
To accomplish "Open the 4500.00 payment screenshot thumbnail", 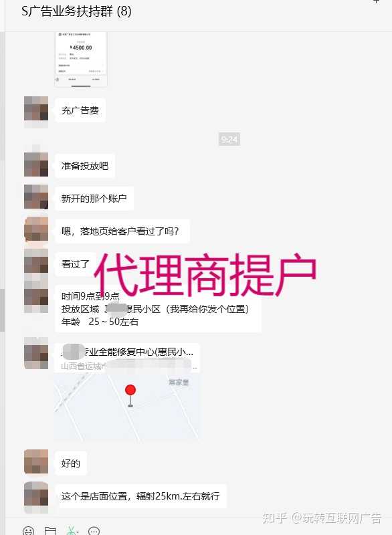I will (x=81, y=59).
